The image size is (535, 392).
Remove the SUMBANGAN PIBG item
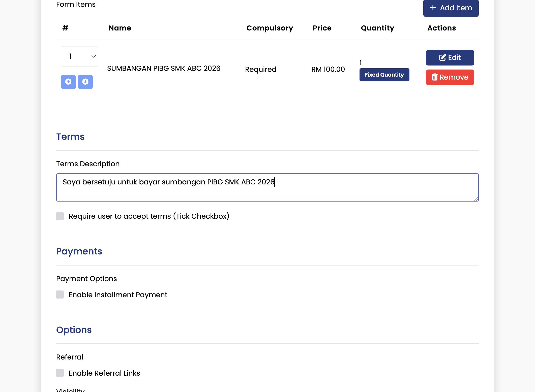click(x=450, y=77)
